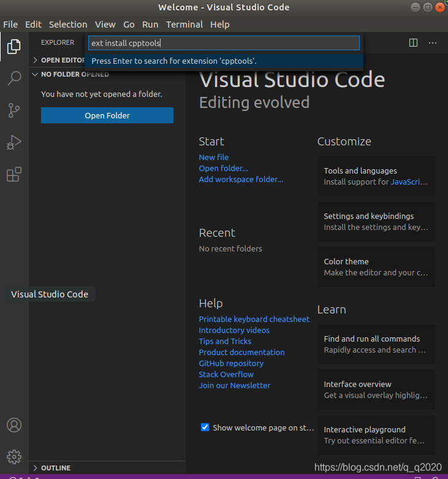Open Stack Overflow link
Image resolution: width=448 pixels, height=479 pixels.
point(226,374)
